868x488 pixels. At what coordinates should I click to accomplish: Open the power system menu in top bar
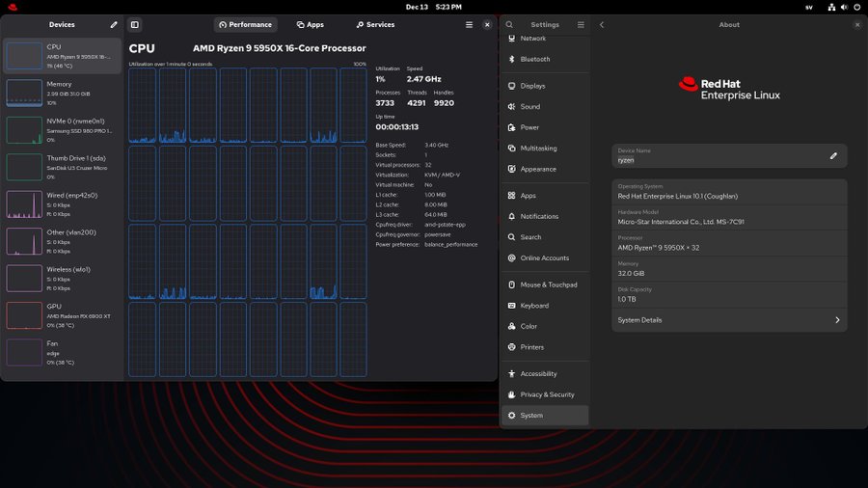[856, 7]
